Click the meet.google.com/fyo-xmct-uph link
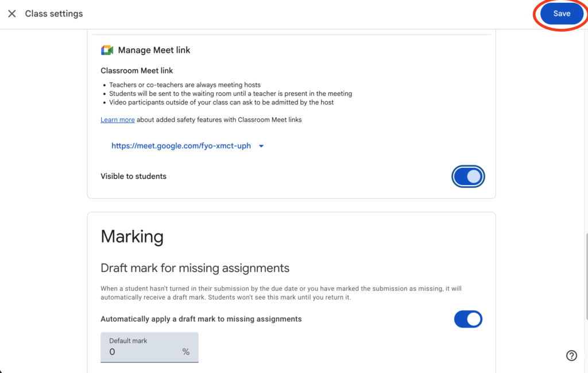The height and width of the screenshot is (373, 588). pyautogui.click(x=181, y=146)
